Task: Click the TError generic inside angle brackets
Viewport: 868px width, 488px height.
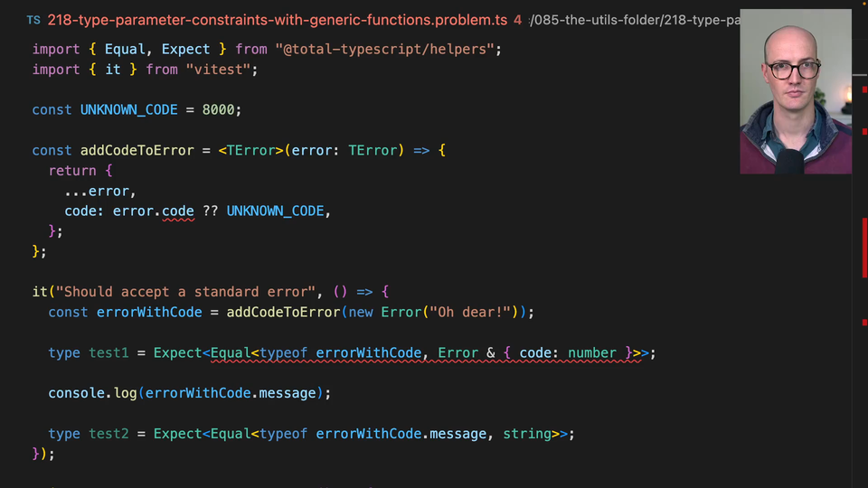Action: [x=250, y=150]
